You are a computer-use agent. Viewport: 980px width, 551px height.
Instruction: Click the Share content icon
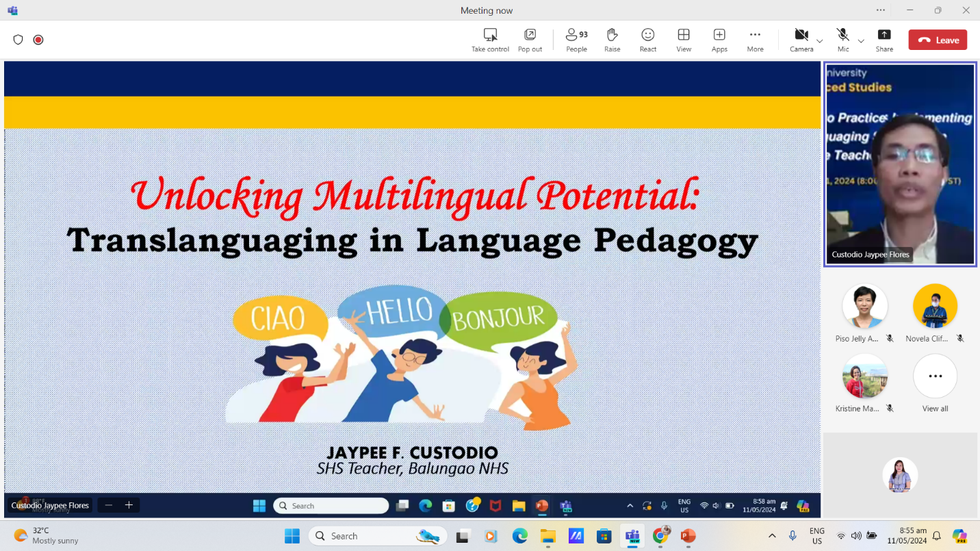tap(884, 35)
